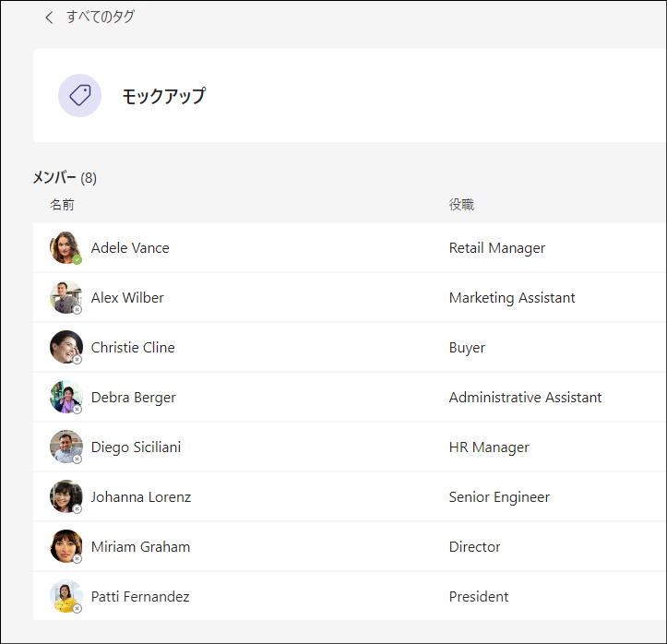Click Diego Siciliani's avatar
The width and height of the screenshot is (667, 644).
66,447
